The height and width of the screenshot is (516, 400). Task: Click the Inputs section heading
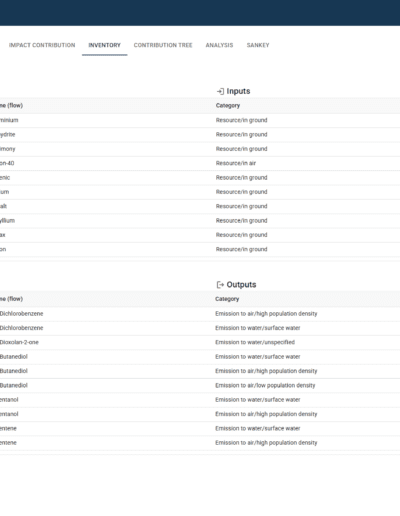(238, 91)
